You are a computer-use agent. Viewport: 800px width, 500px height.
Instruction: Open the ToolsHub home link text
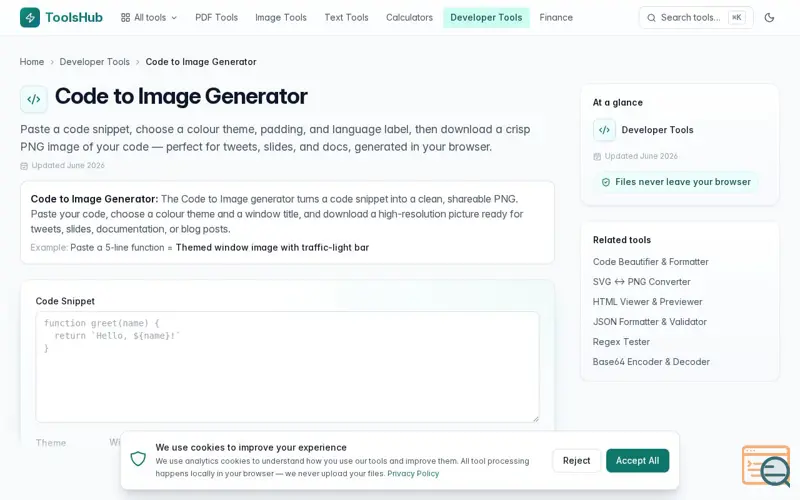73,17
